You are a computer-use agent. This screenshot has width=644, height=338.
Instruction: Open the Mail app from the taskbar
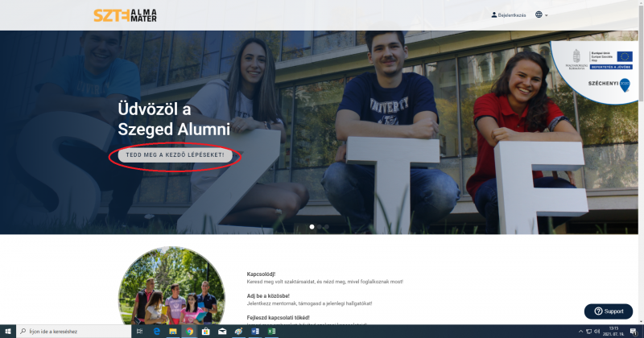click(x=222, y=332)
